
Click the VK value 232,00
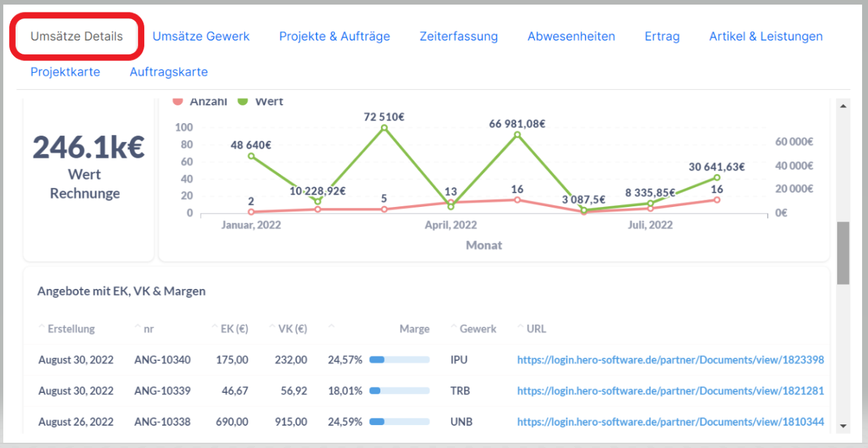pyautogui.click(x=291, y=360)
